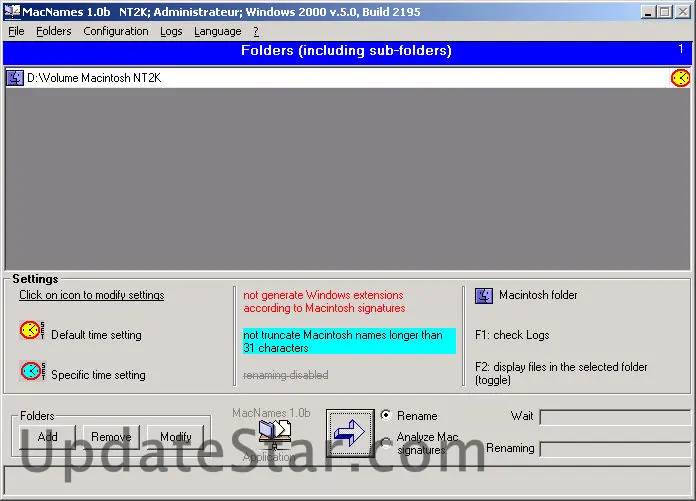The height and width of the screenshot is (501, 696).
Task: Minimize the MacNames window
Action: (648, 12)
